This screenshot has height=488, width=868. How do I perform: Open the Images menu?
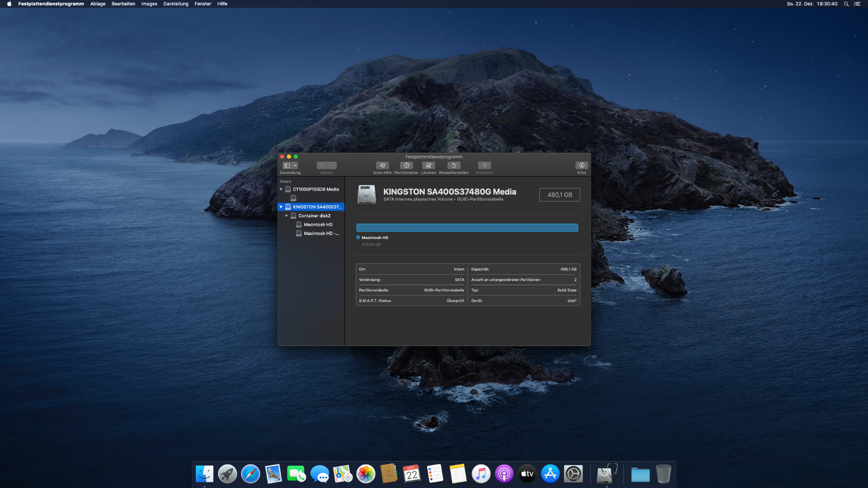tap(149, 4)
